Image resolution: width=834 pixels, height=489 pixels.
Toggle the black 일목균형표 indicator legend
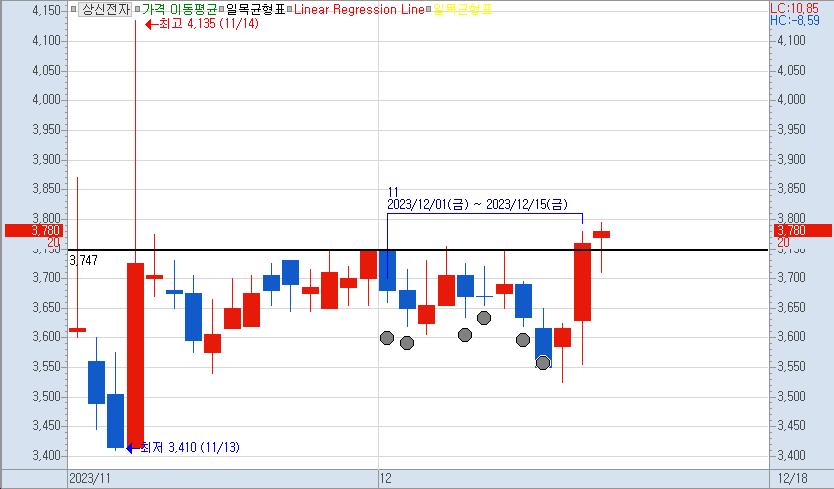(254, 9)
